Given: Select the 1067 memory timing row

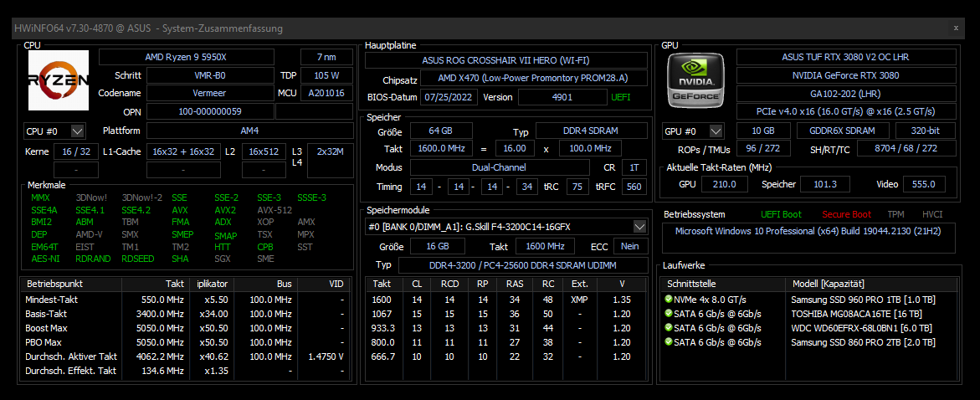Looking at the screenshot, I should pos(506,314).
